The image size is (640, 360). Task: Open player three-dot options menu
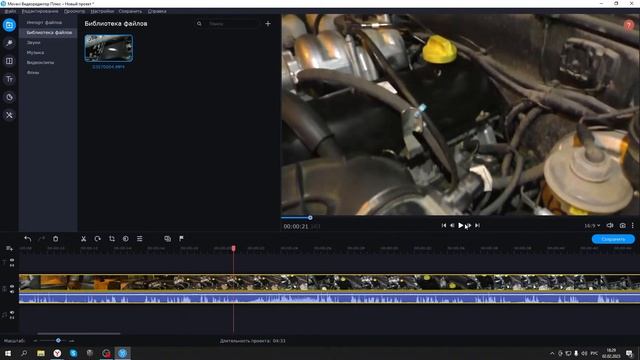(633, 225)
